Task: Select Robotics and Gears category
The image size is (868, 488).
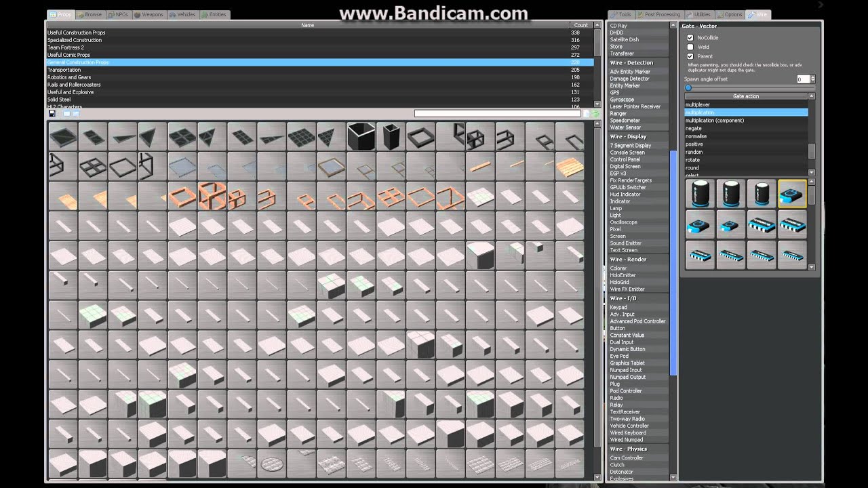Action: [319, 77]
